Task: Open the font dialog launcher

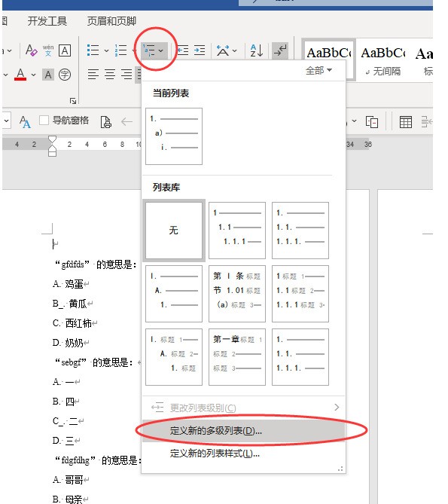Action: click(x=73, y=101)
